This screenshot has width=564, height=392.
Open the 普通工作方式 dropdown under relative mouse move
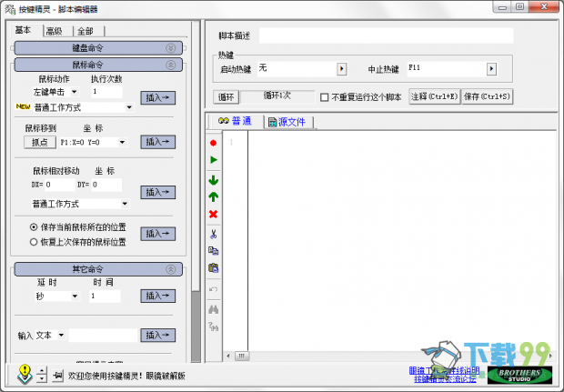pos(125,204)
